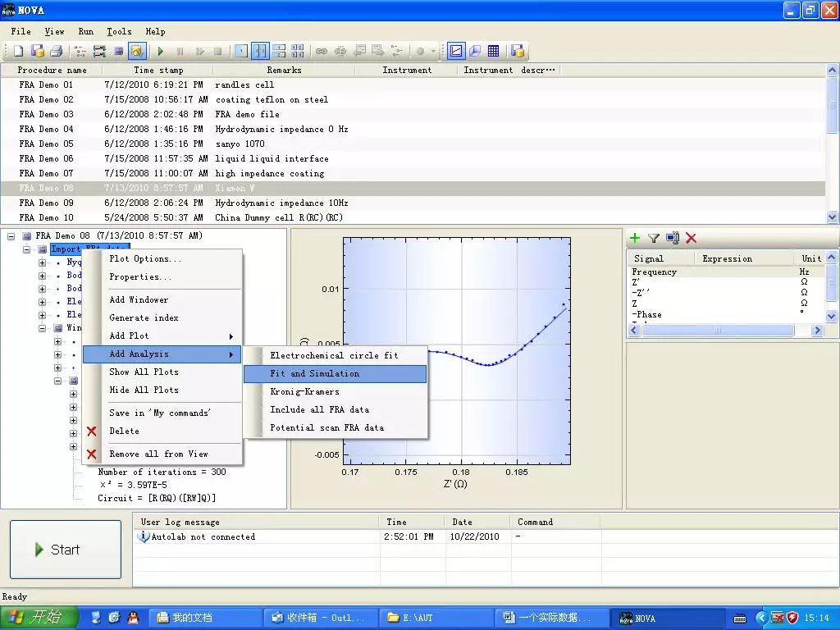Click the rightmost database save toolbar icon

tap(518, 51)
